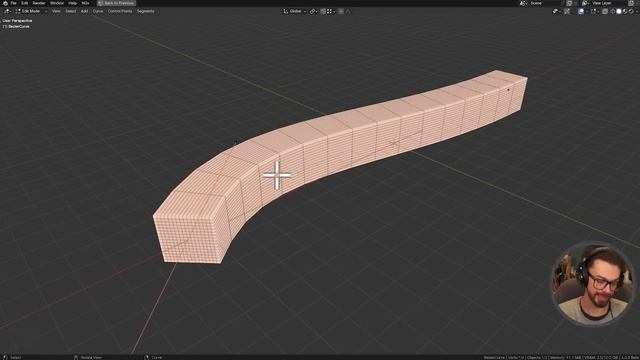Click the BezierCurve object label
This screenshot has height=360, width=640.
coord(16,27)
